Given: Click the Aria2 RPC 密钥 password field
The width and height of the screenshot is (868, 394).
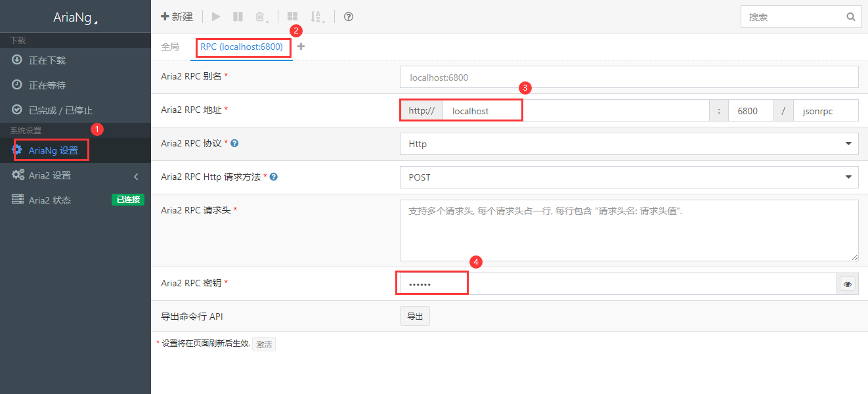Looking at the screenshot, I should pos(618,284).
